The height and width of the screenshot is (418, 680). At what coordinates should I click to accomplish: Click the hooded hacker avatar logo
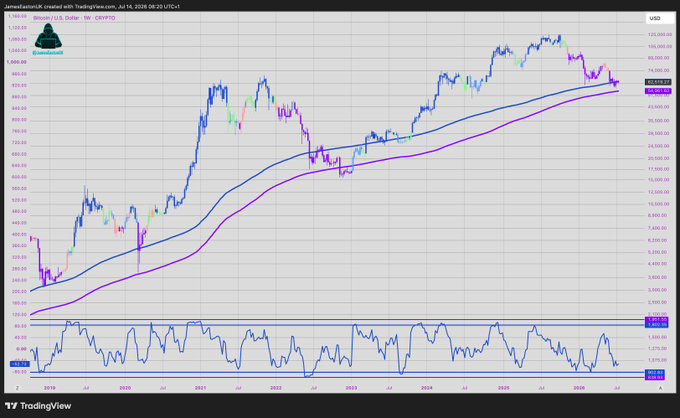[48, 36]
